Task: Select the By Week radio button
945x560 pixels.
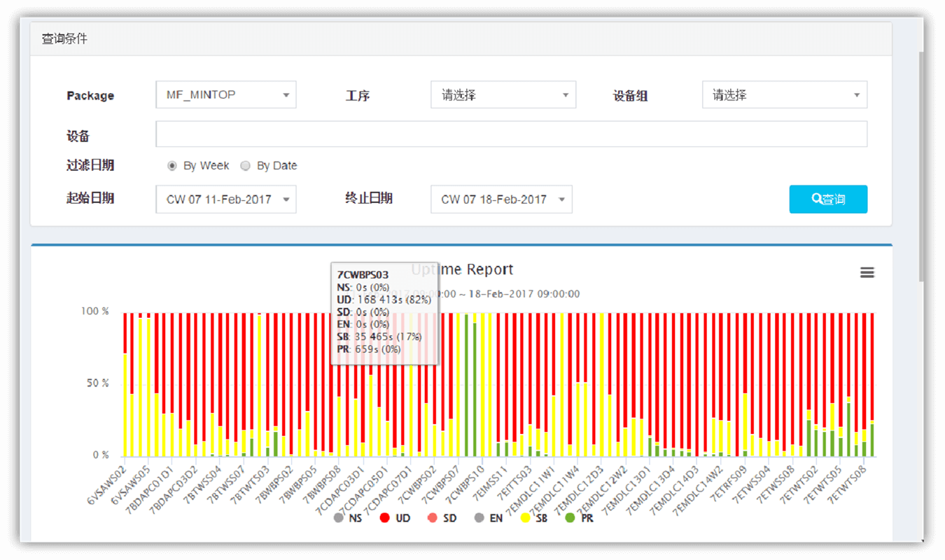Action: 172,166
